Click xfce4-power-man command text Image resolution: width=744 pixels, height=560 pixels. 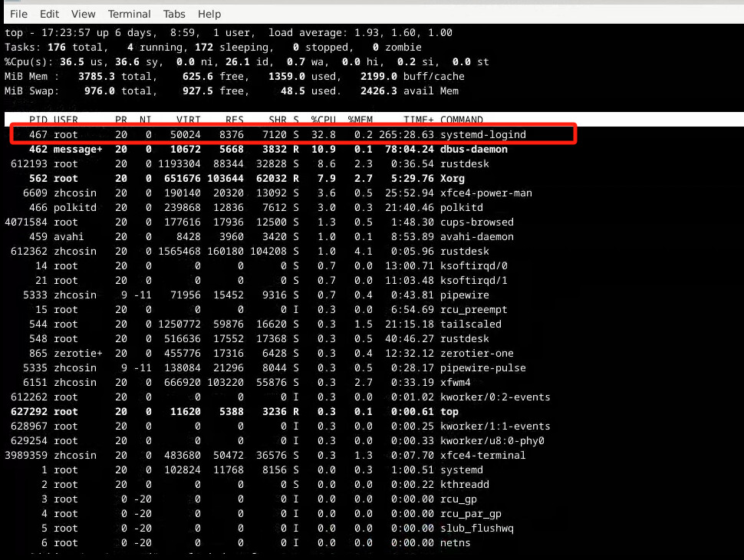tap(486, 193)
